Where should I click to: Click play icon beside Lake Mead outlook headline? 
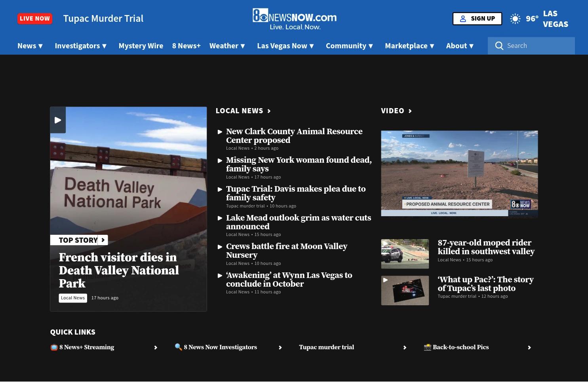(x=220, y=218)
